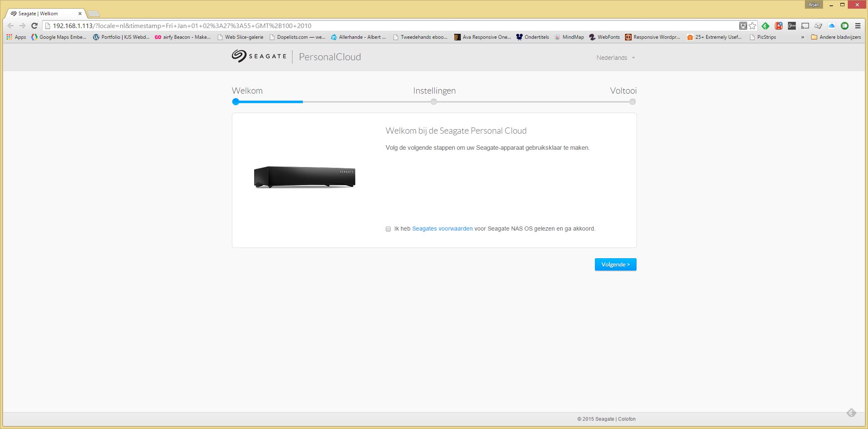The image size is (868, 429).
Task: Open MindMap bookmark
Action: click(569, 37)
